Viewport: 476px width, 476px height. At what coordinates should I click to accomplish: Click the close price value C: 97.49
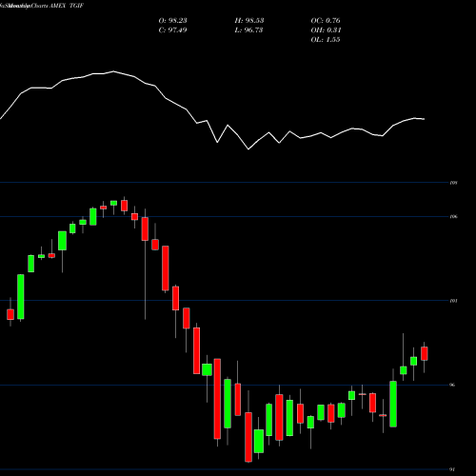172,30
